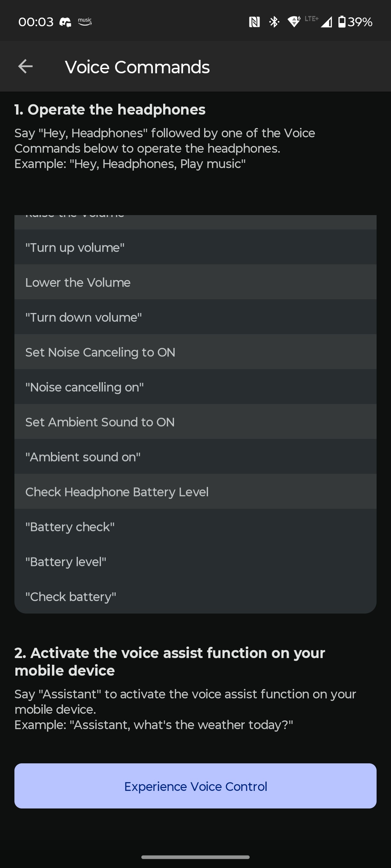
Task: Tap the Wi-Fi status icon
Action: (x=294, y=22)
